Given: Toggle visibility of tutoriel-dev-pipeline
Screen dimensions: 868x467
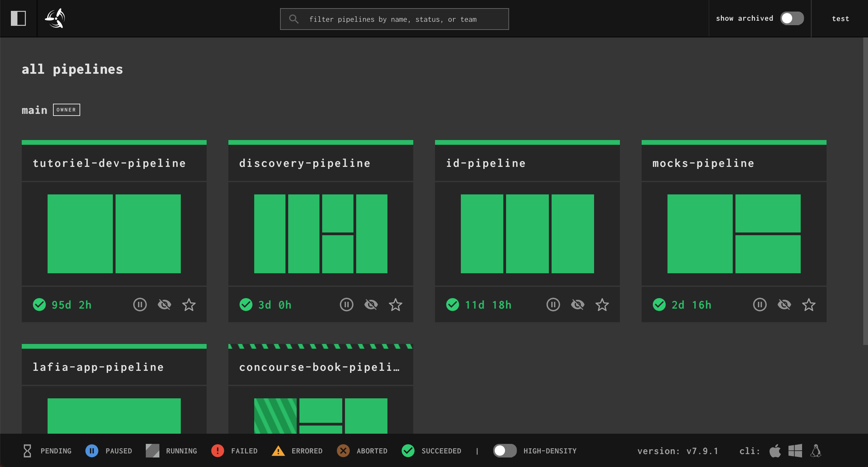Looking at the screenshot, I should tap(164, 305).
